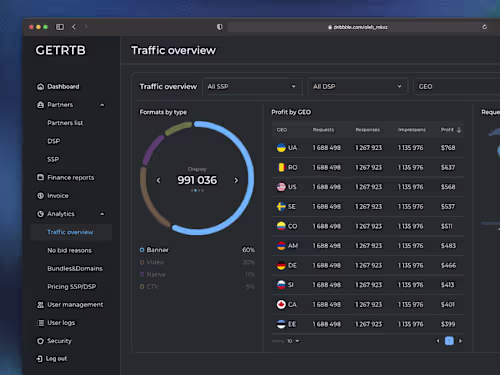The height and width of the screenshot is (375, 500).
Task: Reload the page with refresh icon
Action: point(484,27)
